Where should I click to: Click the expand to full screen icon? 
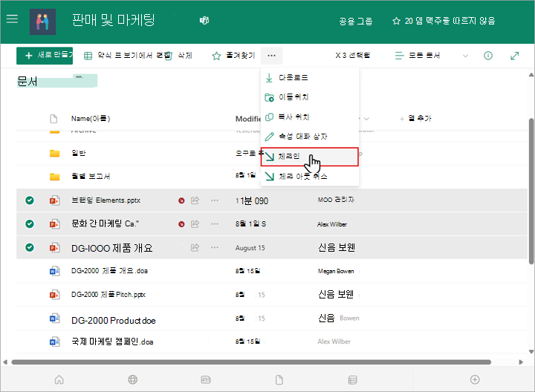pos(514,56)
